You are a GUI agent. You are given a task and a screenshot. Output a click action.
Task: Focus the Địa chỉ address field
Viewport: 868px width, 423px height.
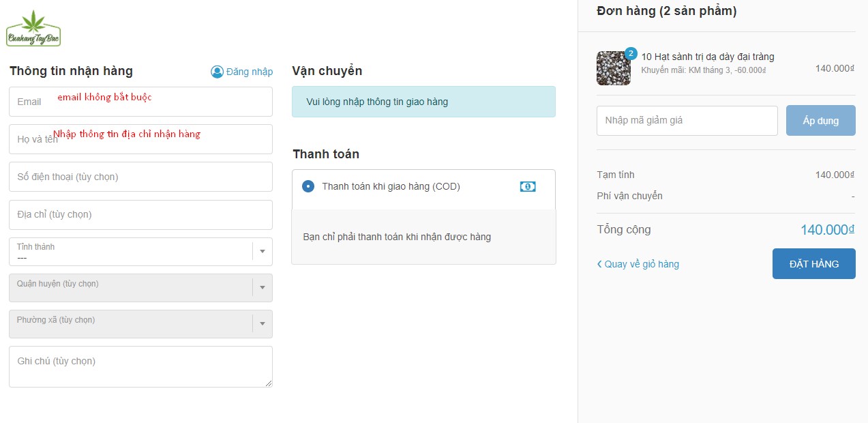(x=140, y=215)
